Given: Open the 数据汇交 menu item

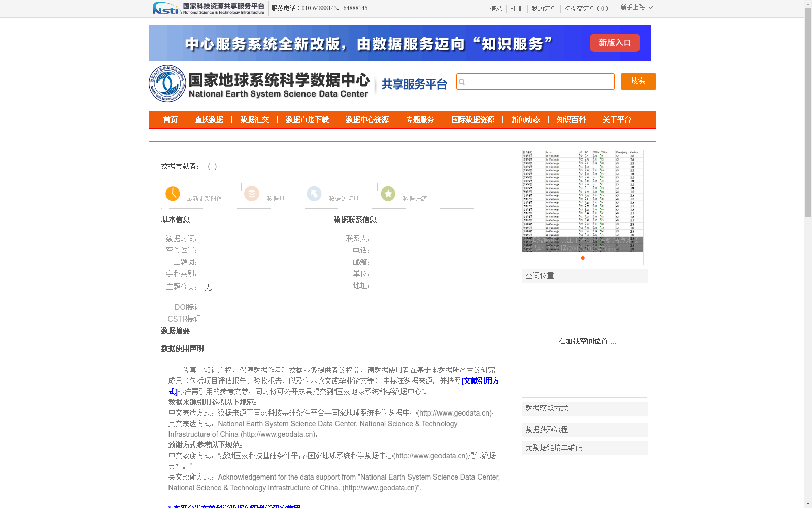Looking at the screenshot, I should tap(255, 120).
